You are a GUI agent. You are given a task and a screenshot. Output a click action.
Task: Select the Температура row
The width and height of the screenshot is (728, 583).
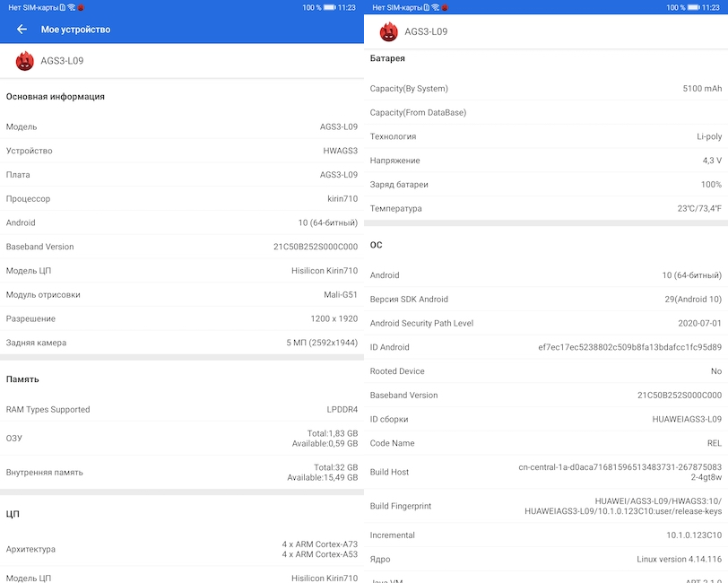point(546,208)
